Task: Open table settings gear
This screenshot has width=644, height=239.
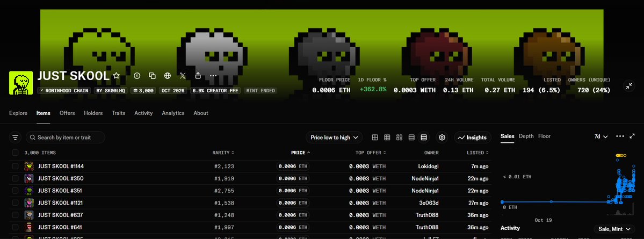Action: pyautogui.click(x=442, y=137)
